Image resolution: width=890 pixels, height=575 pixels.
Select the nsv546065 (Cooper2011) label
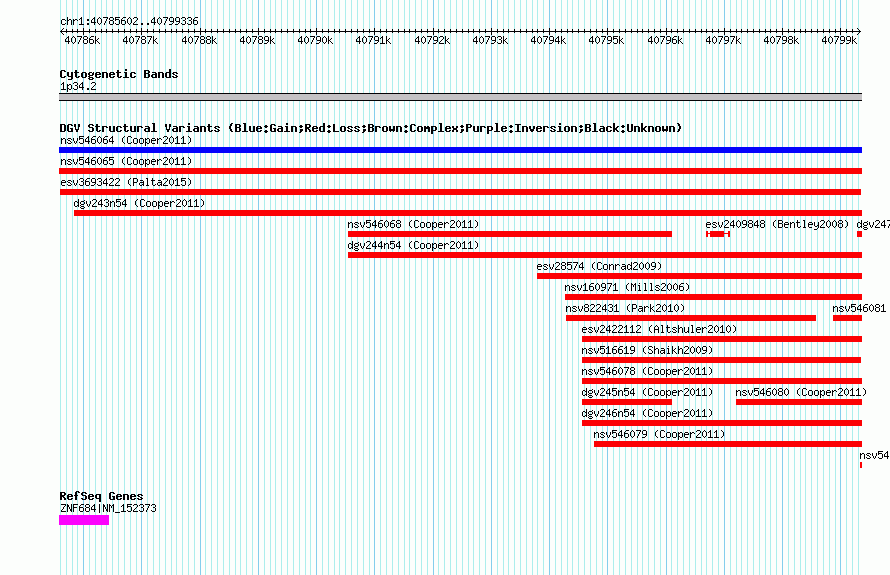(x=126, y=161)
